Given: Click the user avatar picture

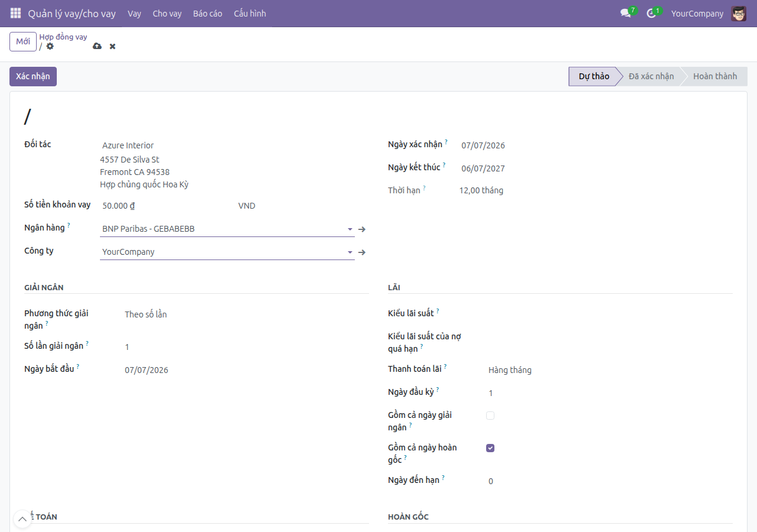Looking at the screenshot, I should coord(739,13).
